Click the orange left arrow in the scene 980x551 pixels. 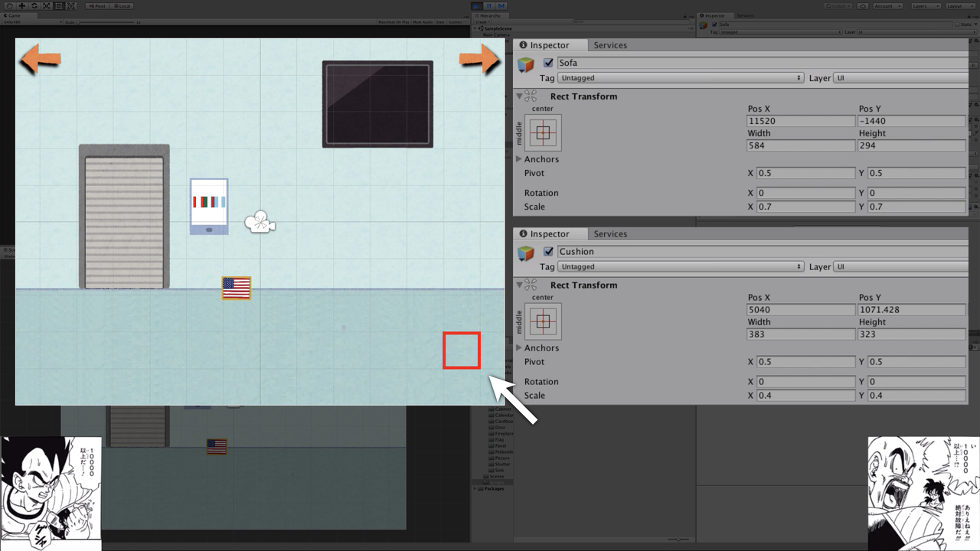(39, 60)
